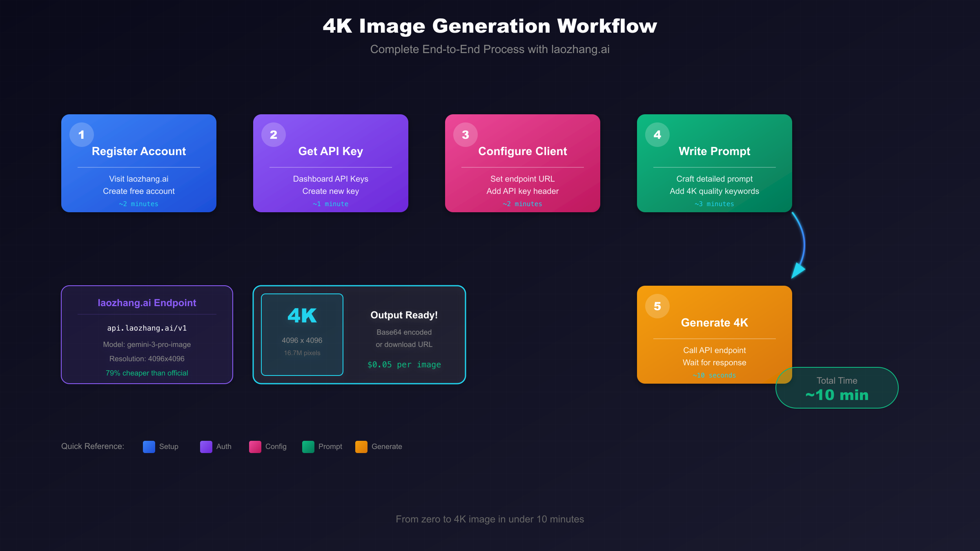Click the Total Time pill badge
This screenshot has height=551, width=980.
tap(836, 388)
